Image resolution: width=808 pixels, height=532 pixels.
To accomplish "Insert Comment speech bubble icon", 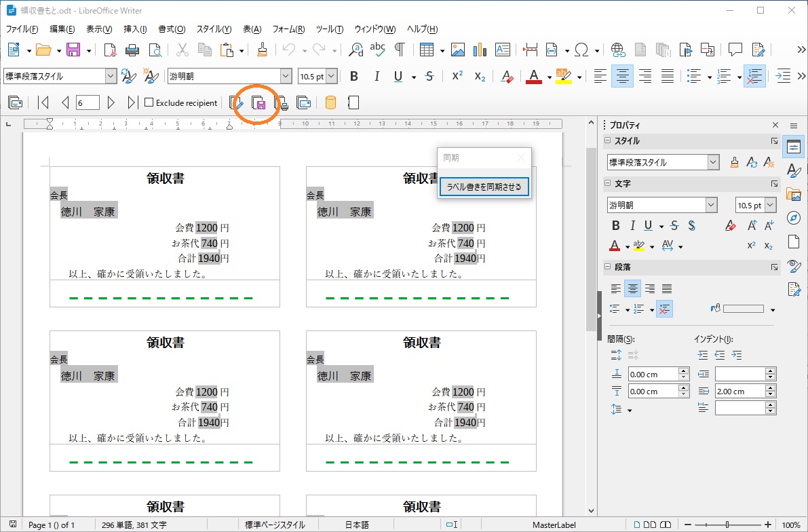I will tap(735, 50).
